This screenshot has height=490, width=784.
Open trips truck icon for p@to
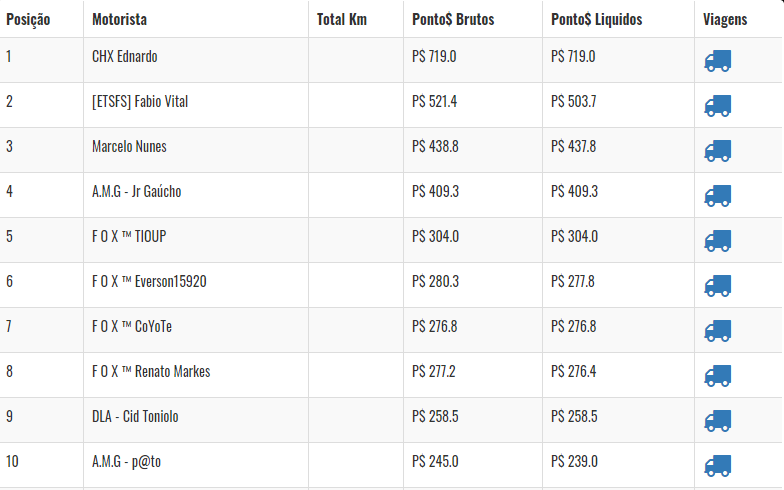coord(718,466)
